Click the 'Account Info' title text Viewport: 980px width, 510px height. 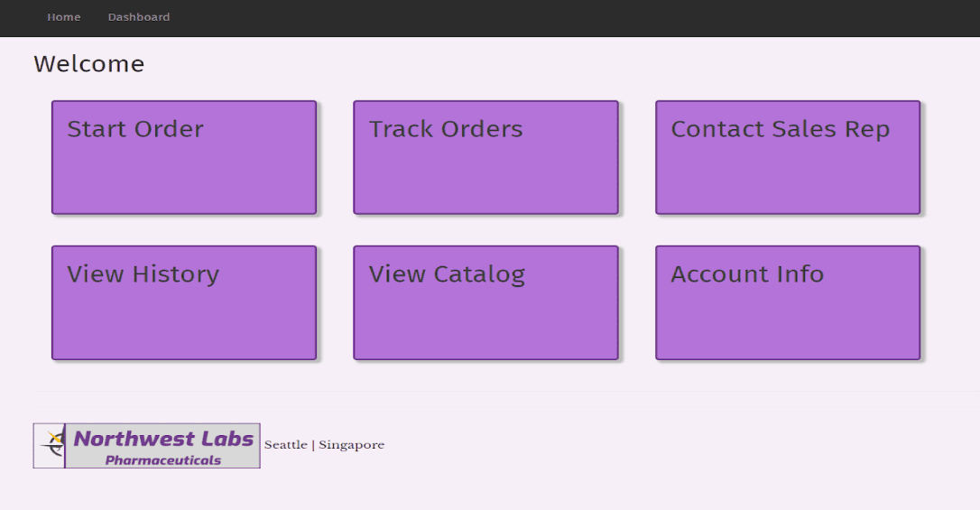pyautogui.click(x=747, y=274)
